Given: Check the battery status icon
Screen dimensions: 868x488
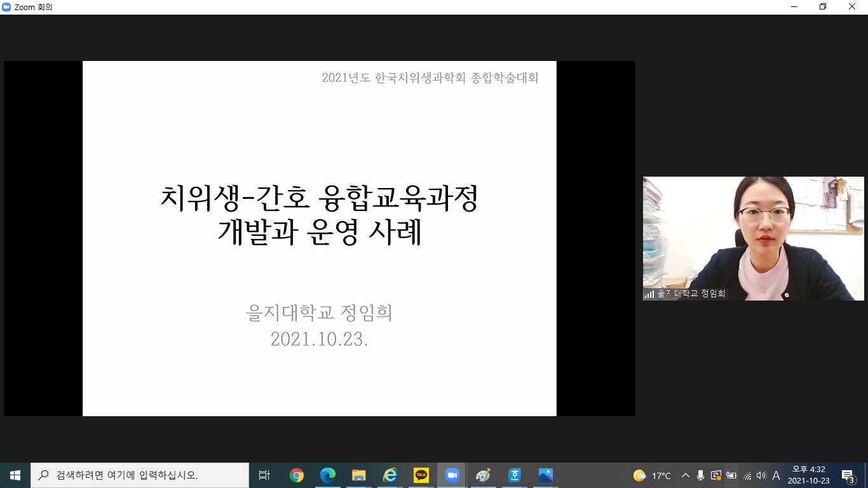Looking at the screenshot, I should point(731,475).
